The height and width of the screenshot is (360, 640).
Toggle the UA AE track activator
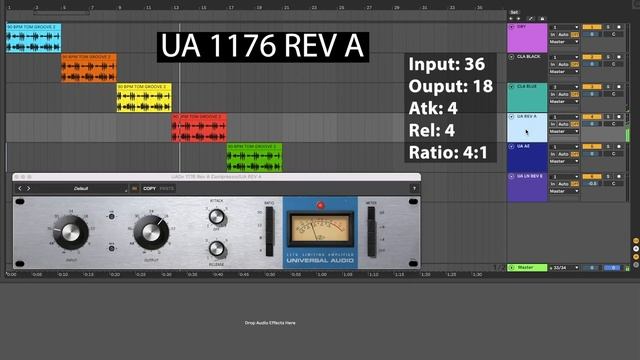(592, 147)
